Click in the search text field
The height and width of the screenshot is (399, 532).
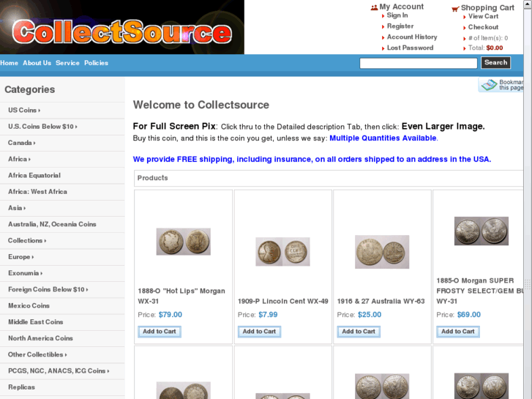coord(419,63)
